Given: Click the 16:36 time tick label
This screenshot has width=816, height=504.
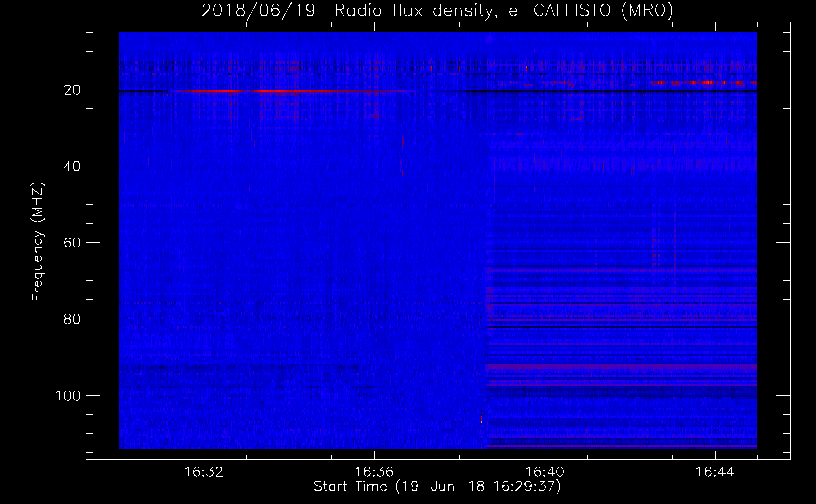Looking at the screenshot, I should pyautogui.click(x=374, y=472).
